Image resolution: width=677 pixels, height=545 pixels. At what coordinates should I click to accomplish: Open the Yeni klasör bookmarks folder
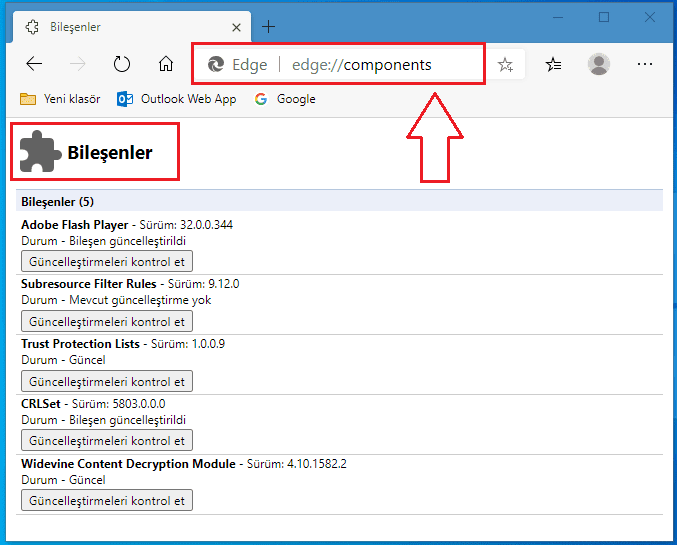(60, 99)
